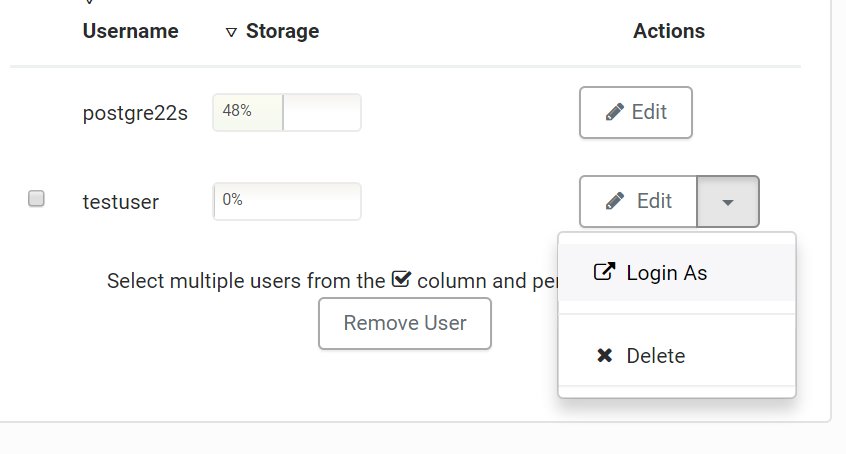Edit the testuser account
The height and width of the screenshot is (454, 846).
[638, 201]
